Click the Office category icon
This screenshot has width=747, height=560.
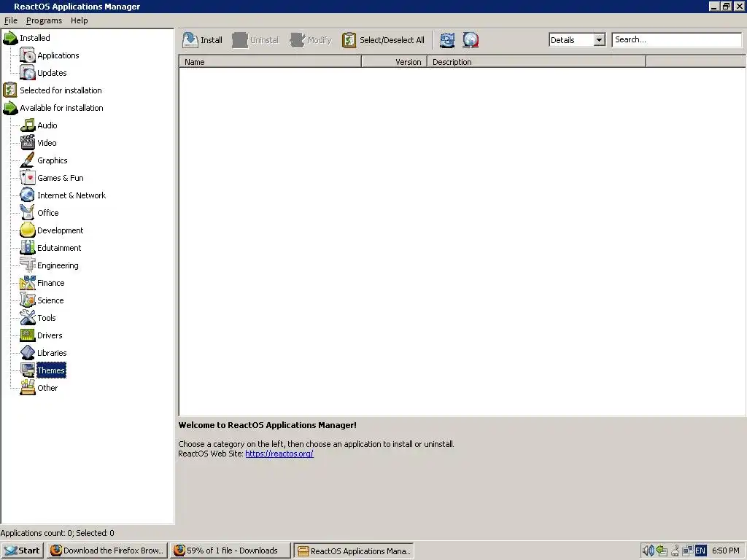28,213
